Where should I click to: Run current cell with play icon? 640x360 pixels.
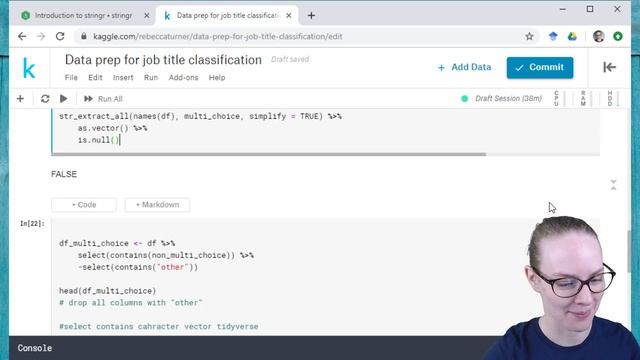click(x=63, y=99)
